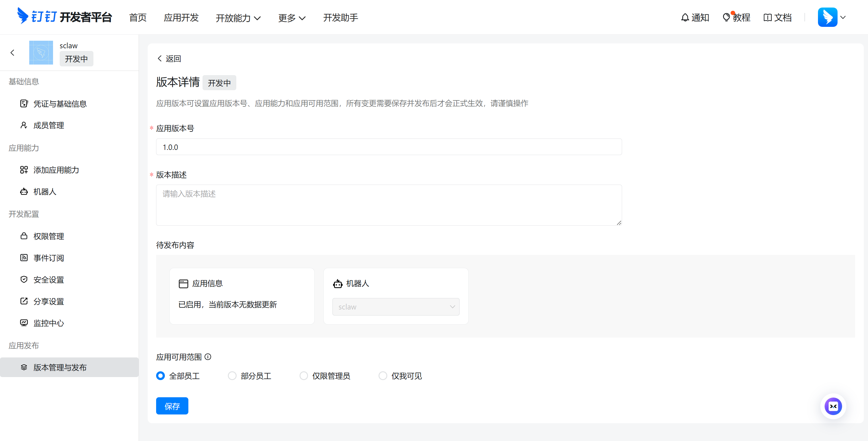Click the info icon beside 应用可用范围
868x441 pixels.
point(208,357)
